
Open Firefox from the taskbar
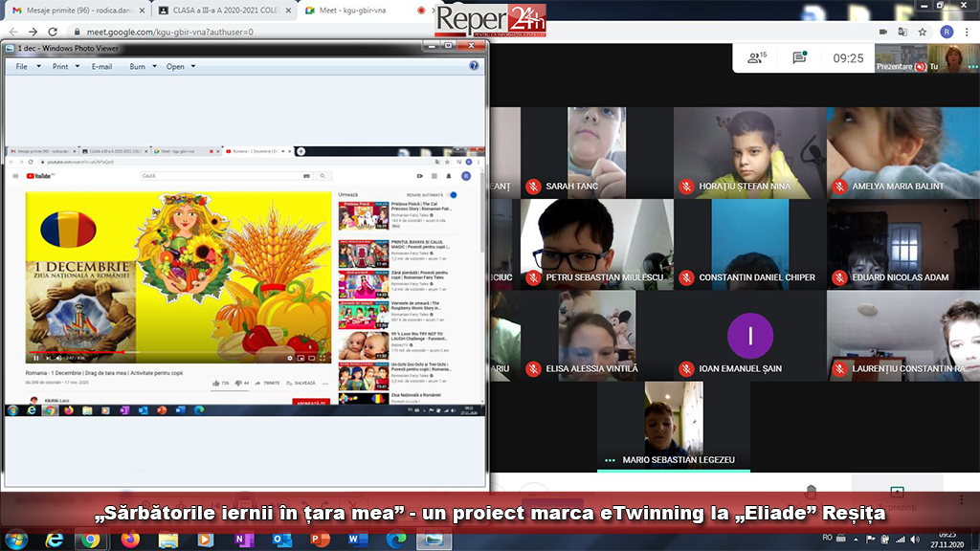[130, 540]
